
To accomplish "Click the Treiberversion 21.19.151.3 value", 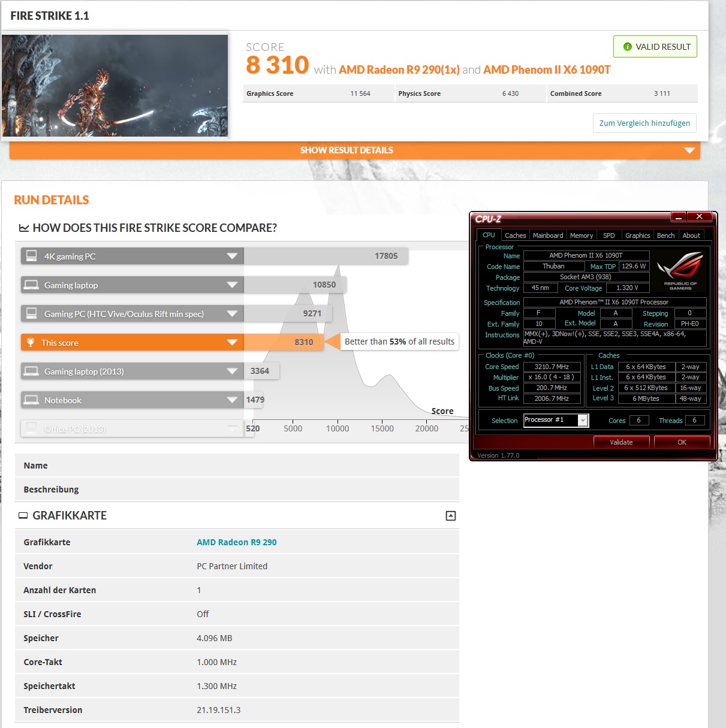I will 219,710.
